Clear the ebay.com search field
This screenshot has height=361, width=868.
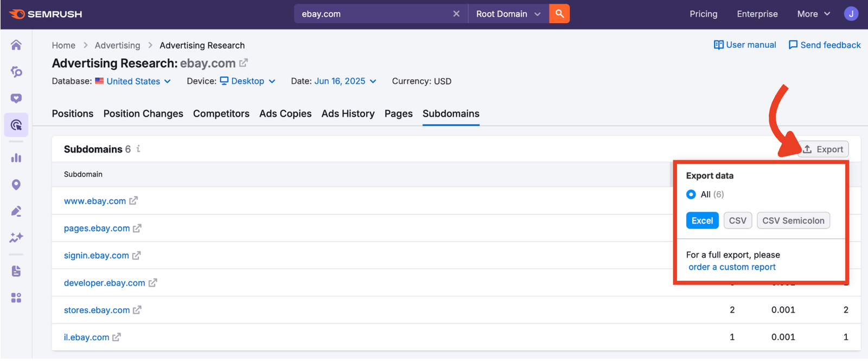coord(456,14)
